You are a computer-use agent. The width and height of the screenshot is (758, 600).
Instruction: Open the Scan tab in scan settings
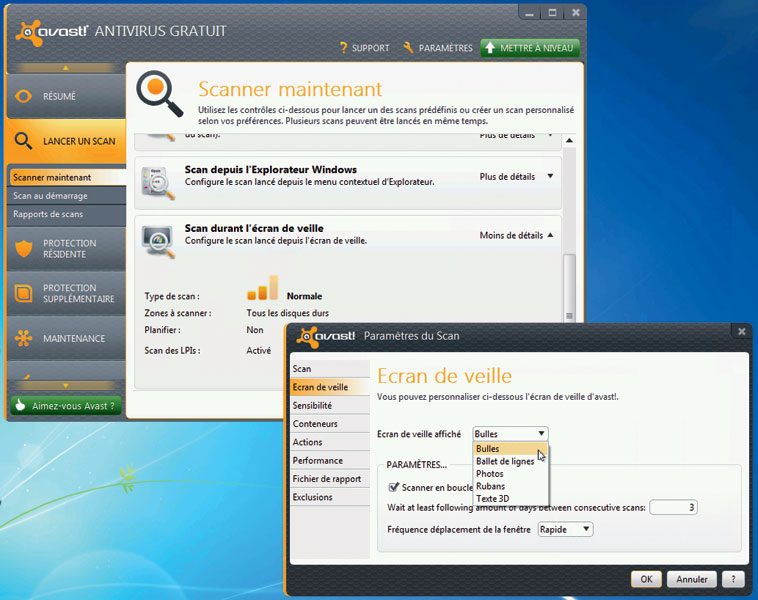click(x=330, y=368)
